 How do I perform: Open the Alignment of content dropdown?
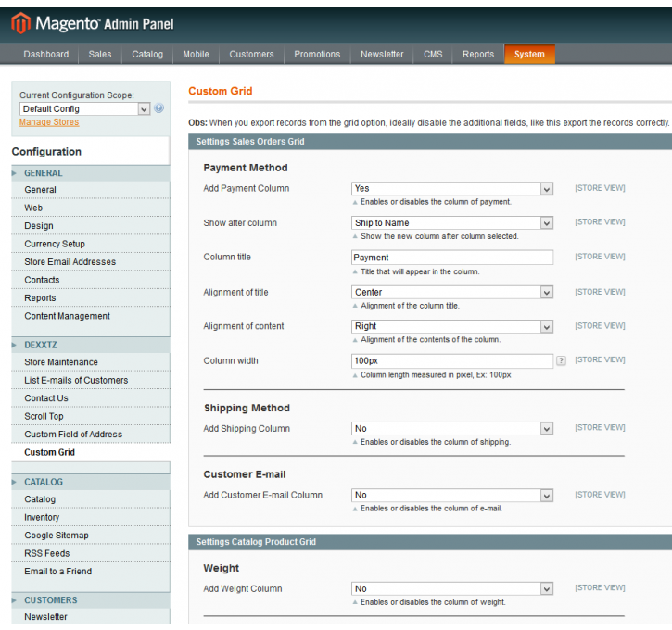tap(452, 326)
